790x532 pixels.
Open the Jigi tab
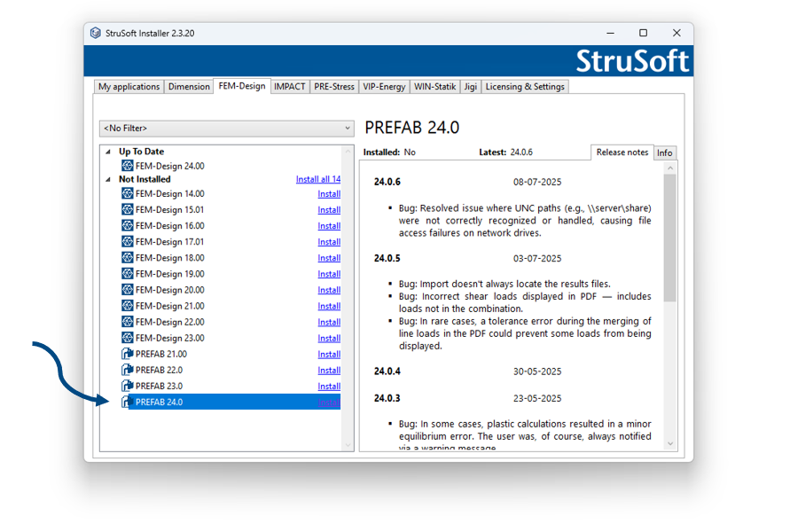pos(471,87)
